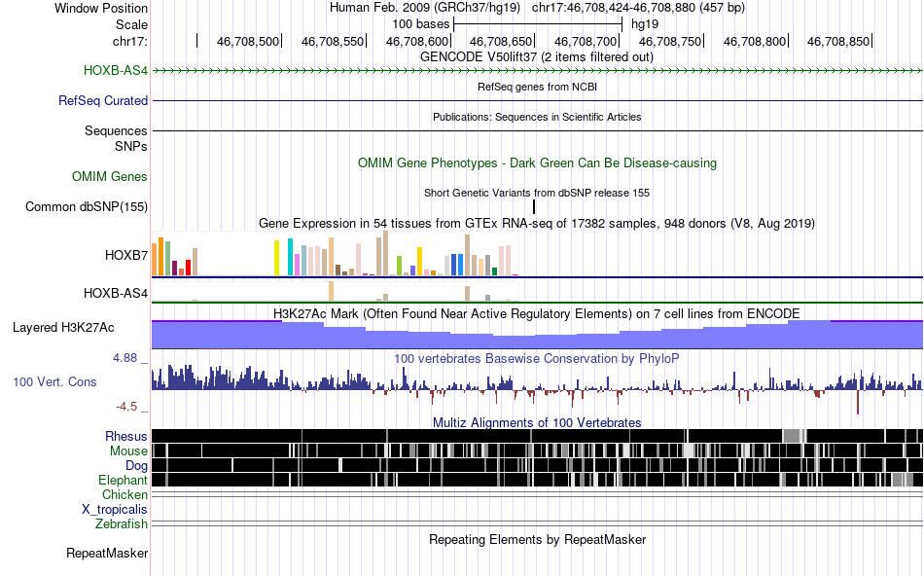Click the 4.88 PhyloP upper scale value

(124, 358)
